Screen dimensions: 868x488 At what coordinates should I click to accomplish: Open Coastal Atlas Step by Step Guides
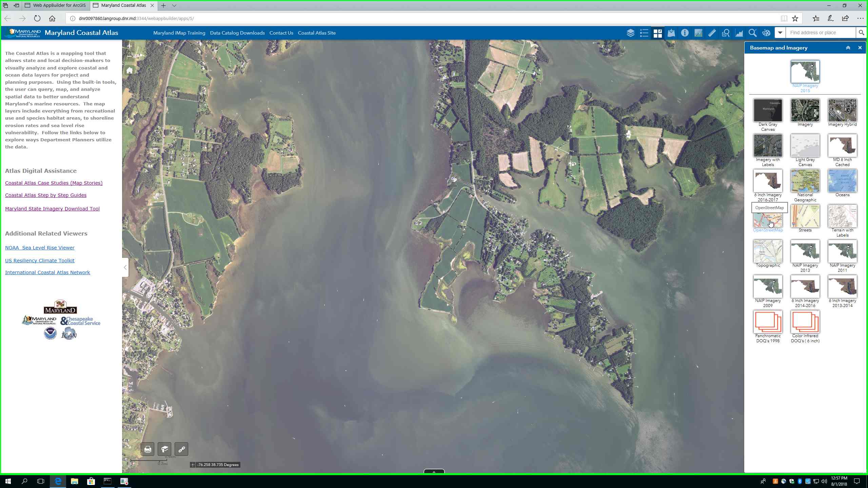tap(46, 195)
